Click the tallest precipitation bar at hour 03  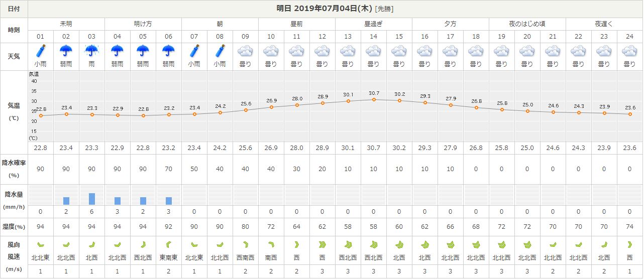pyautogui.click(x=92, y=199)
